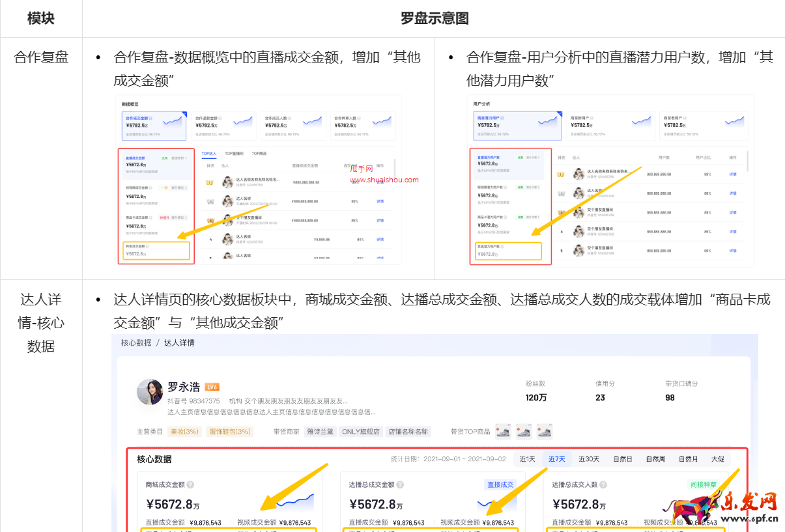Select the 合作退款金额 overview card
This screenshot has height=532, width=785.
click(x=224, y=125)
